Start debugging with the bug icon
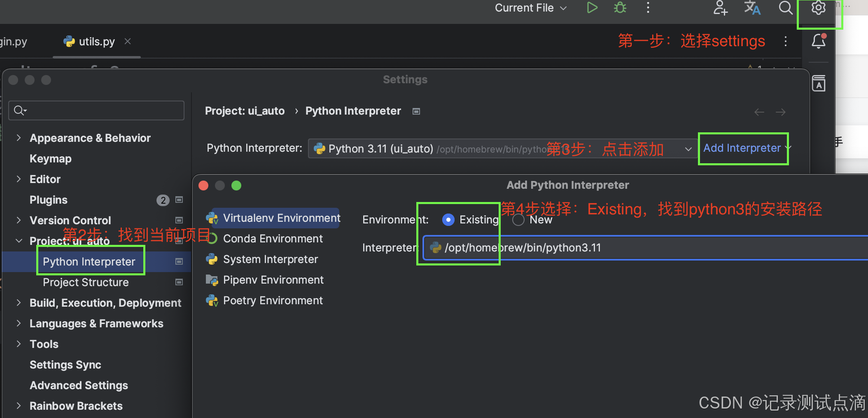 pyautogui.click(x=620, y=8)
